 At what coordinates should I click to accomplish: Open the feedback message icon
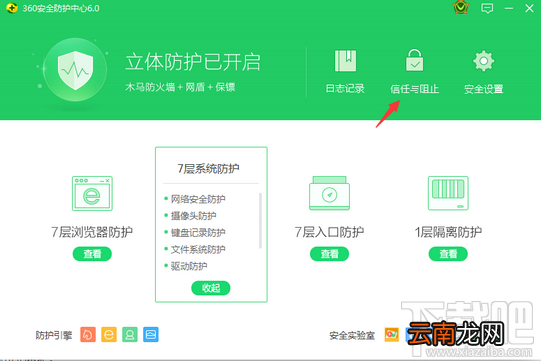(x=487, y=8)
